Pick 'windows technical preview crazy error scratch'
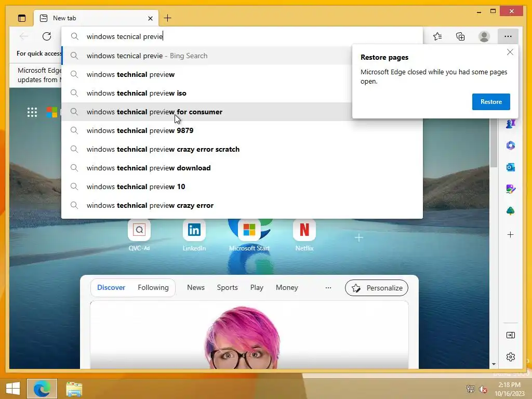The image size is (532, 399). [242, 149]
